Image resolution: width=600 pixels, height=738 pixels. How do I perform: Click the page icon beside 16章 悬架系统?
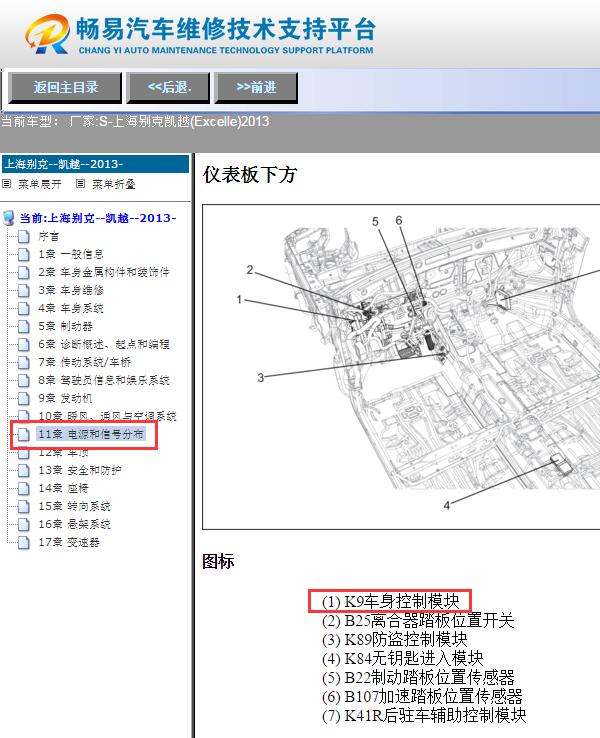pyautogui.click(x=24, y=524)
